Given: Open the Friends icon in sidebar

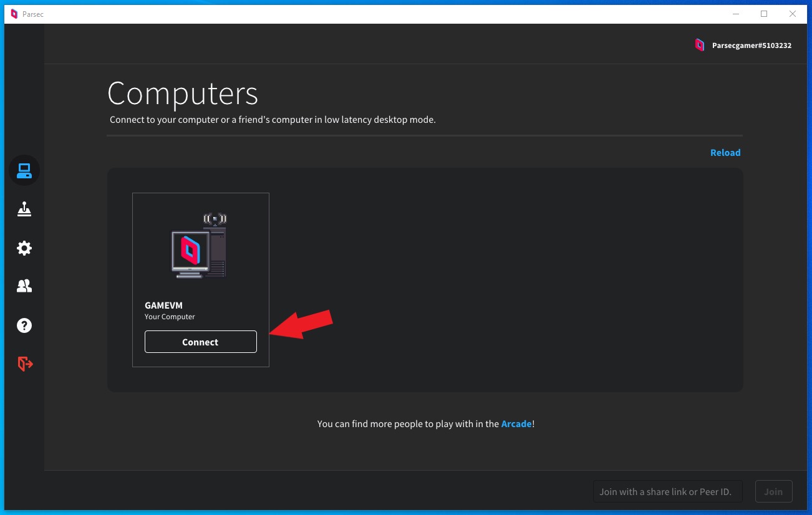Looking at the screenshot, I should coord(24,286).
